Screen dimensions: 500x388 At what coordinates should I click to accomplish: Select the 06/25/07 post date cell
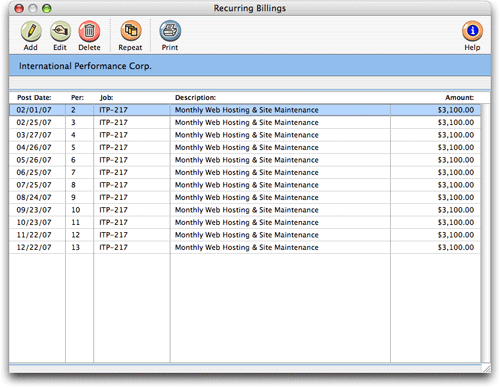coord(34,172)
